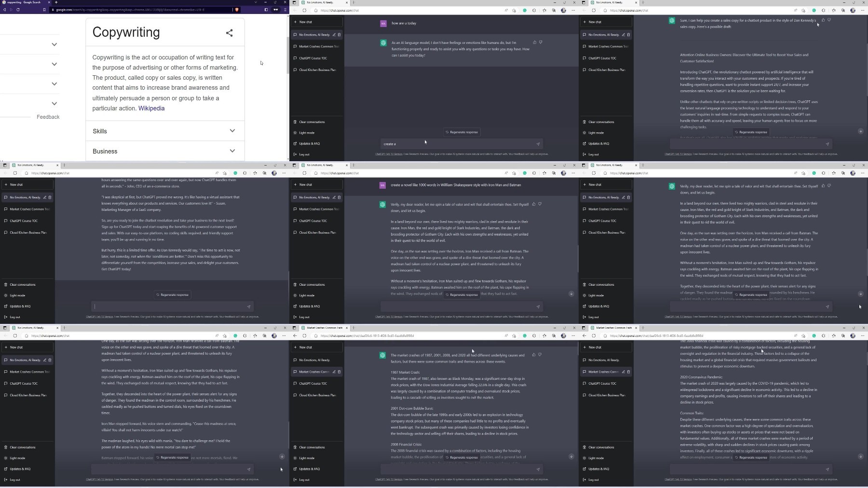
Task: Open the Wikipedia link in Copywriting description
Action: coord(151,108)
